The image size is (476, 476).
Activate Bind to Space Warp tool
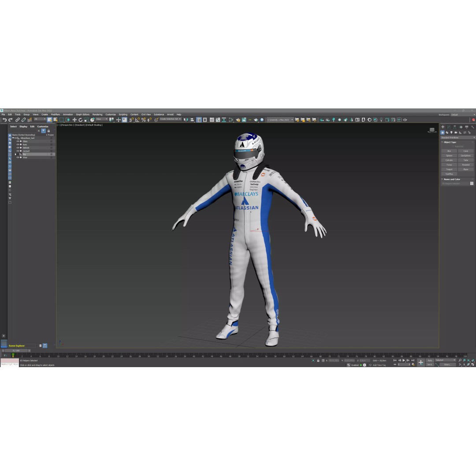point(30,120)
